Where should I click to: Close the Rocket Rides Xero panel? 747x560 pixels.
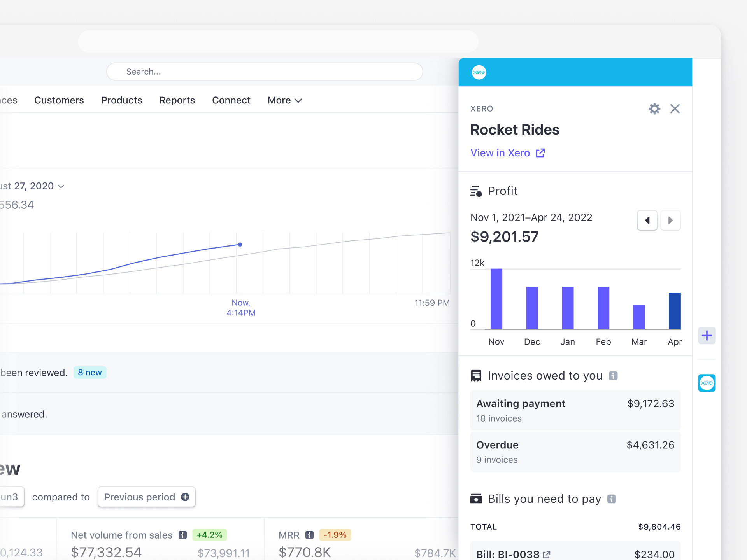tap(675, 108)
